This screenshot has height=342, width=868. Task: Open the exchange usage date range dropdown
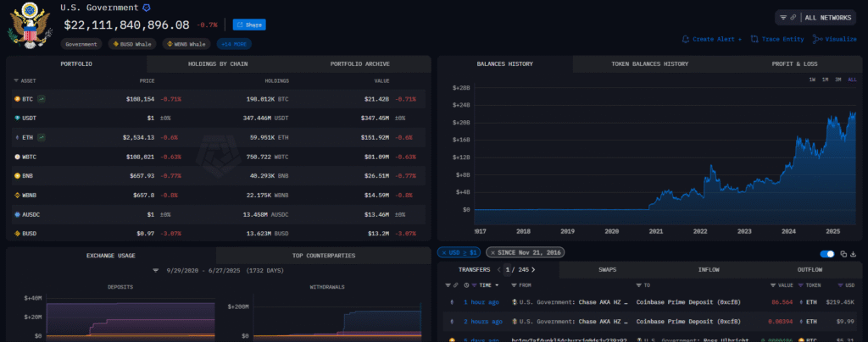(x=156, y=271)
